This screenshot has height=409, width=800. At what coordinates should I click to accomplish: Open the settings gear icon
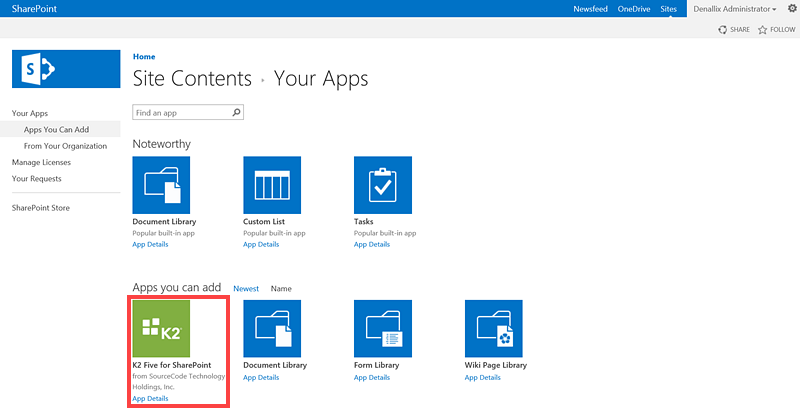tap(791, 8)
